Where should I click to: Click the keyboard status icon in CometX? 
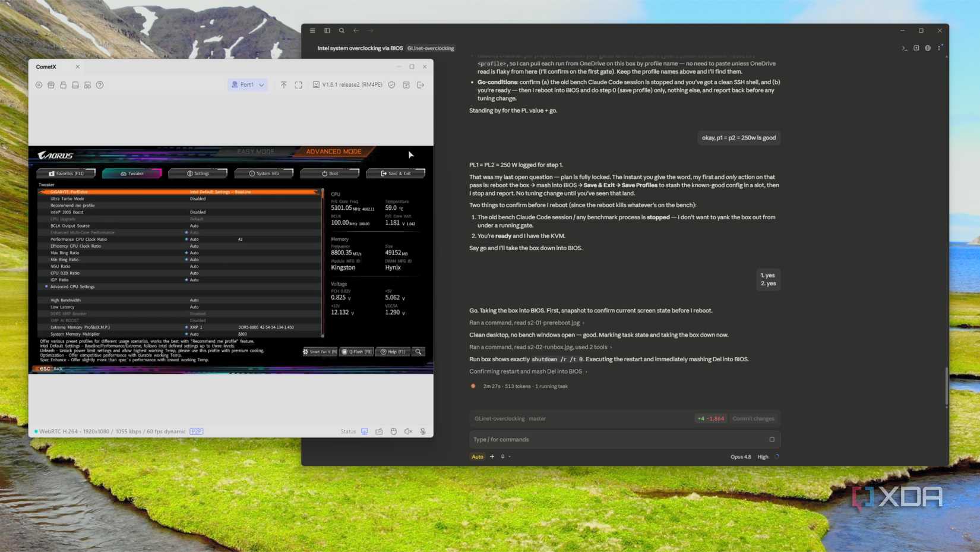[379, 431]
